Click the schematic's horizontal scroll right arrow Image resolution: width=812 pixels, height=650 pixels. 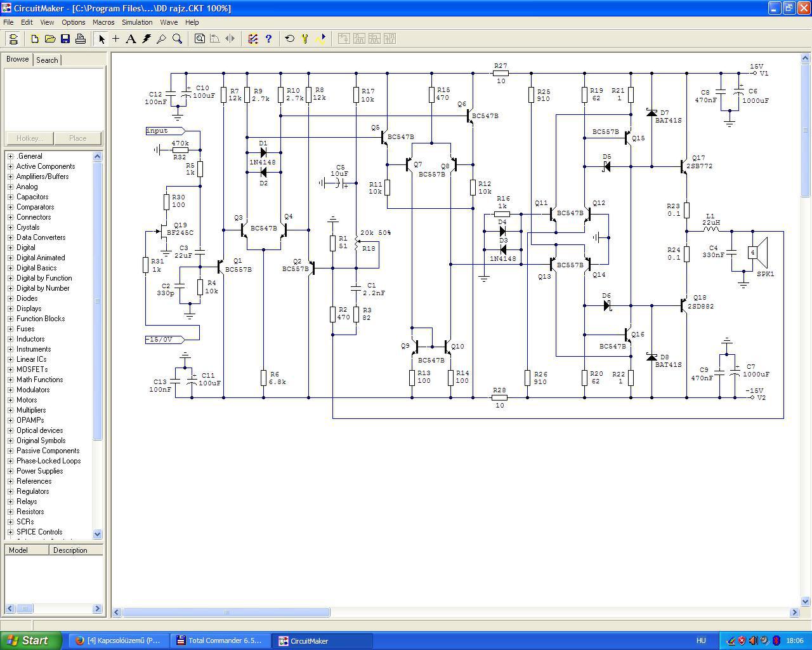(x=794, y=613)
